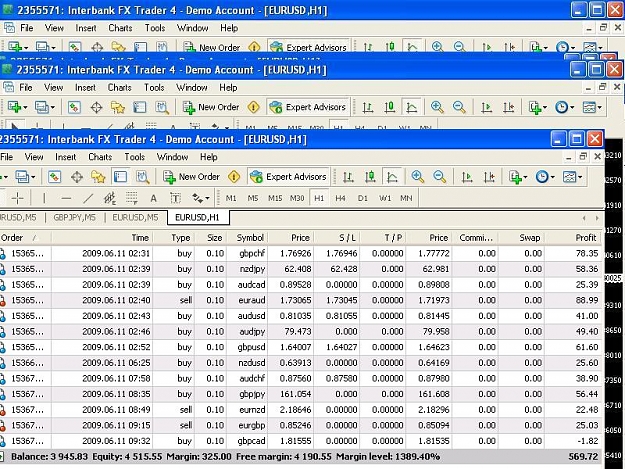The width and height of the screenshot is (625, 469).
Task: Select the euraud sell trade row
Action: point(301,300)
